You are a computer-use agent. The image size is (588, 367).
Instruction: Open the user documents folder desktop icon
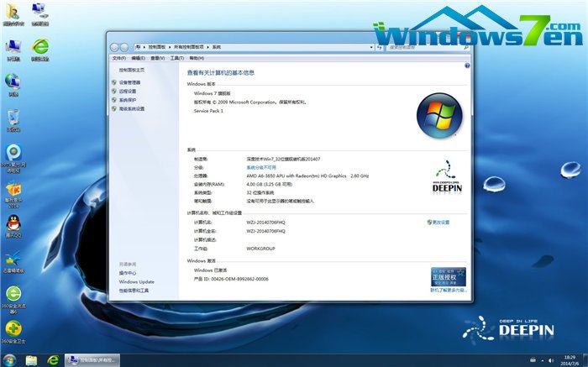pyautogui.click(x=13, y=13)
